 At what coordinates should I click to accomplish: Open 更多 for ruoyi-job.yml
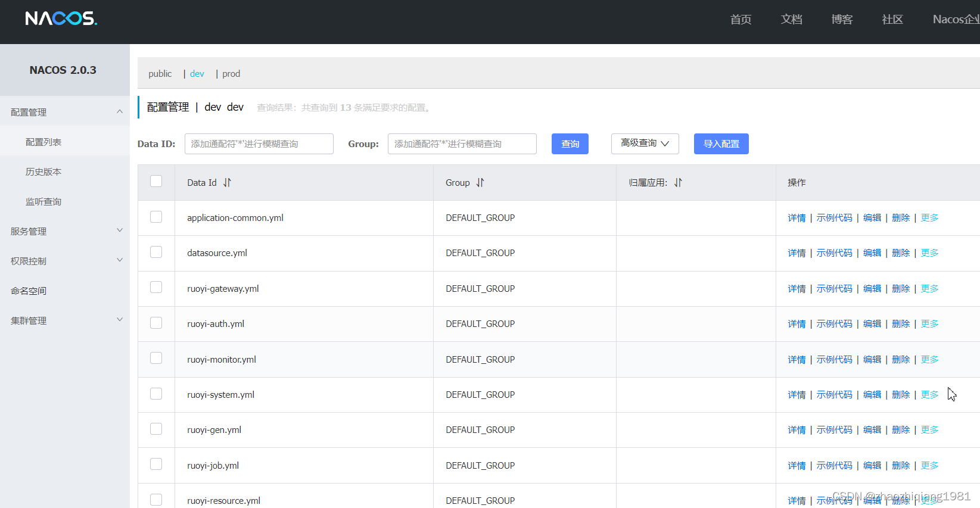pos(929,466)
